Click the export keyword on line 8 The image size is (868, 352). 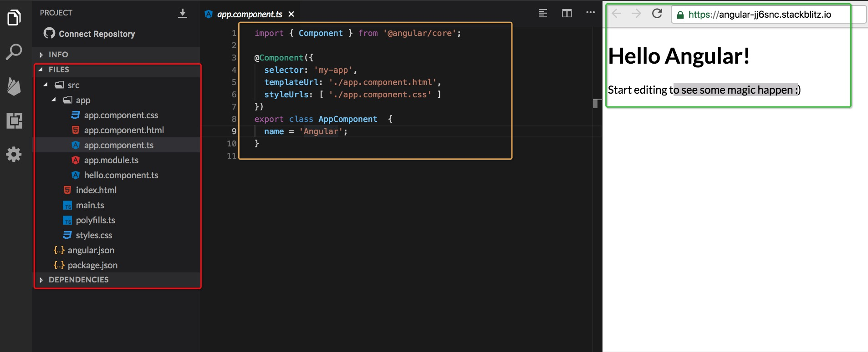269,119
